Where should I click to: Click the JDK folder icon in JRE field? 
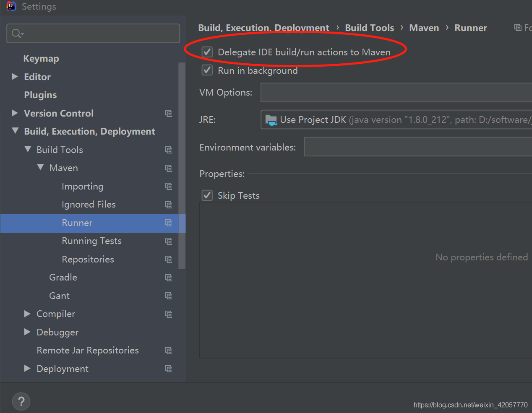click(271, 120)
